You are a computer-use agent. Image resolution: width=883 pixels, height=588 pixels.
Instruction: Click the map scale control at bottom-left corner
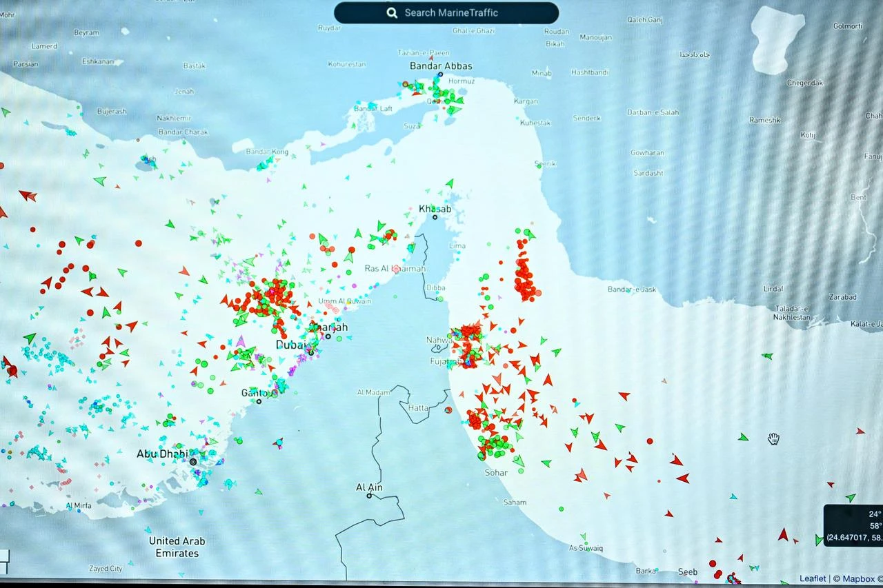pos(4,561)
